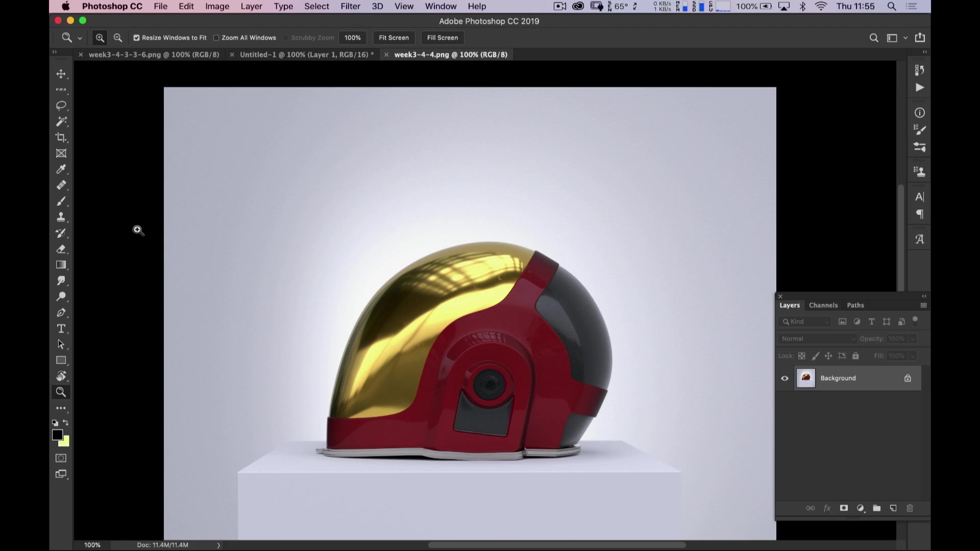Select the Crop tool
Screen dimensions: 980x551
(61, 138)
